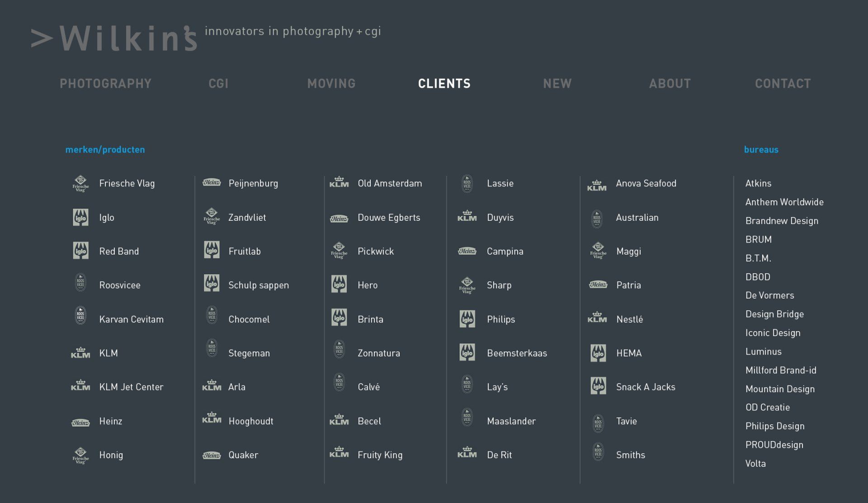Select the Lay's client name

[497, 387]
